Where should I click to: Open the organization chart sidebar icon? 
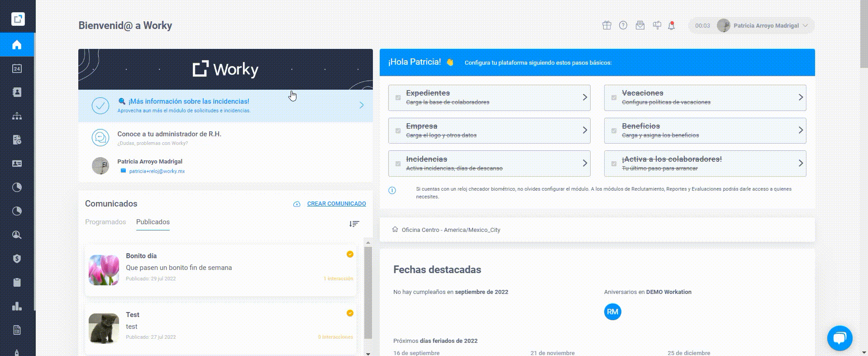click(17, 116)
